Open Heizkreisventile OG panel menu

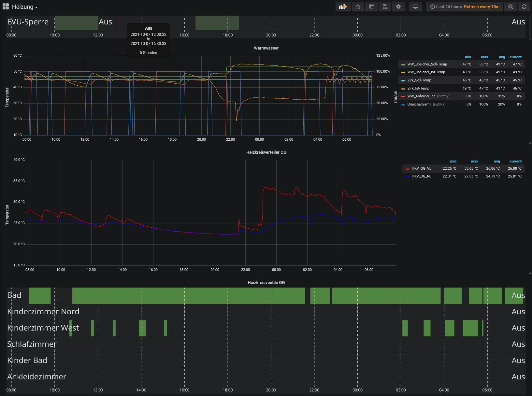click(266, 282)
